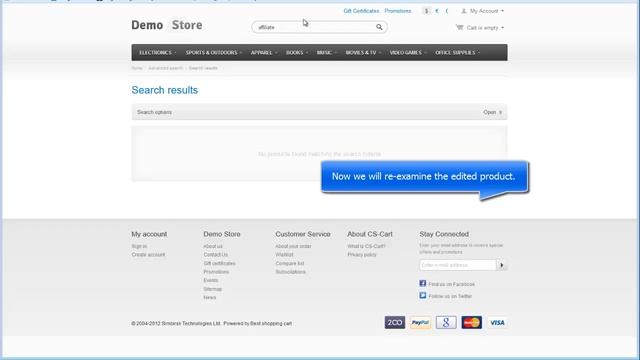Click the Sitemap footer link

212,289
